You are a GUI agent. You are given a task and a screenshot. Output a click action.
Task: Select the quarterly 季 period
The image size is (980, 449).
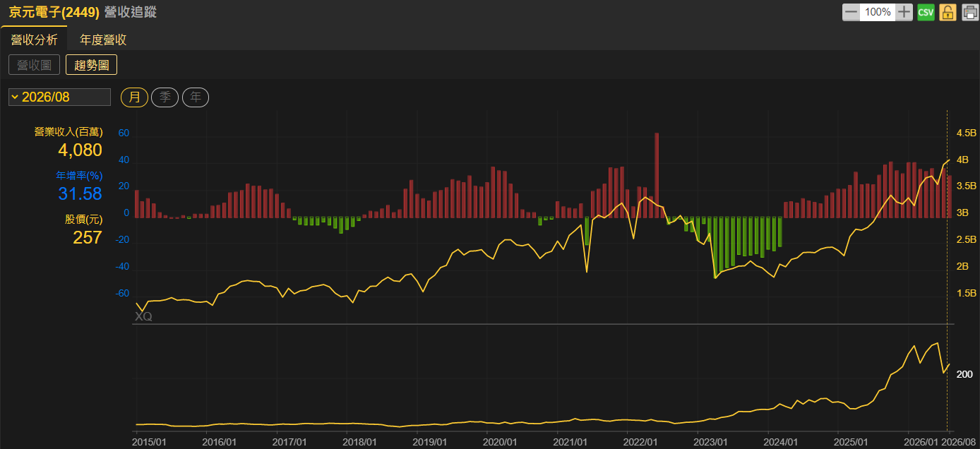point(165,97)
